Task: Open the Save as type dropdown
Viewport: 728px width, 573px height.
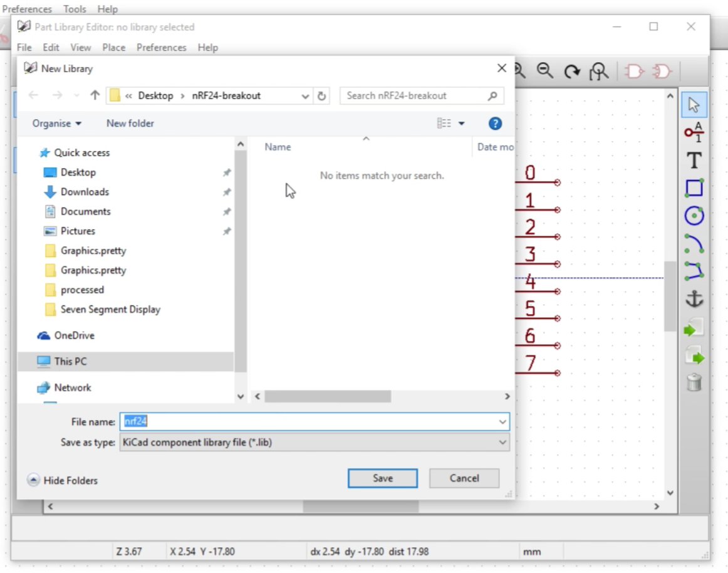Action: pyautogui.click(x=502, y=443)
